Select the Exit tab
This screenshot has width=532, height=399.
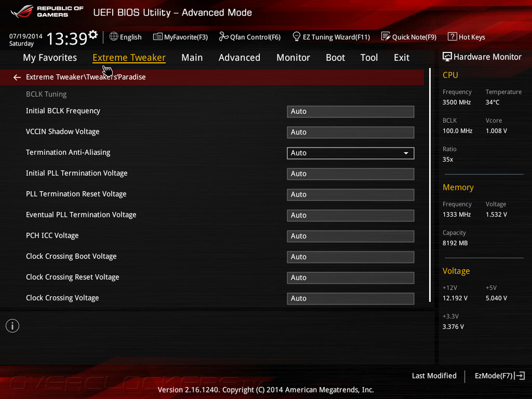point(402,58)
